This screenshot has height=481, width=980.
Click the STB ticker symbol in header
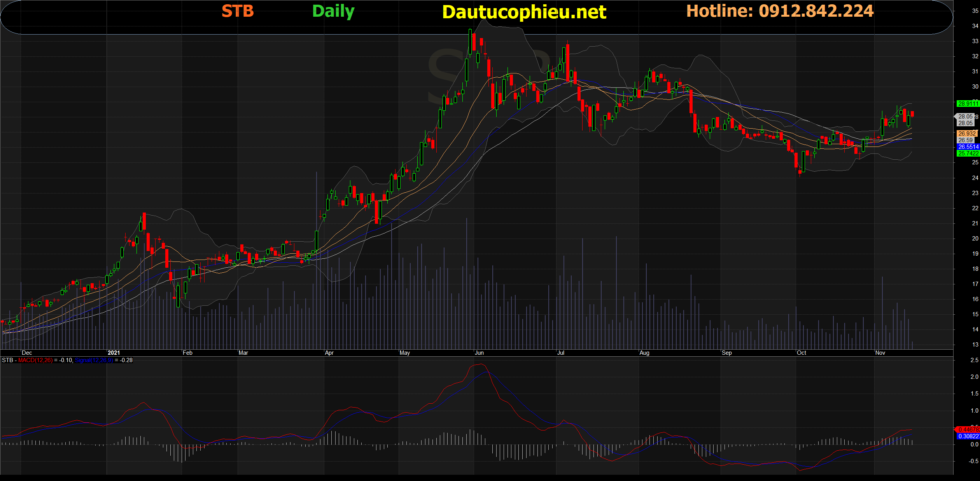tap(238, 11)
